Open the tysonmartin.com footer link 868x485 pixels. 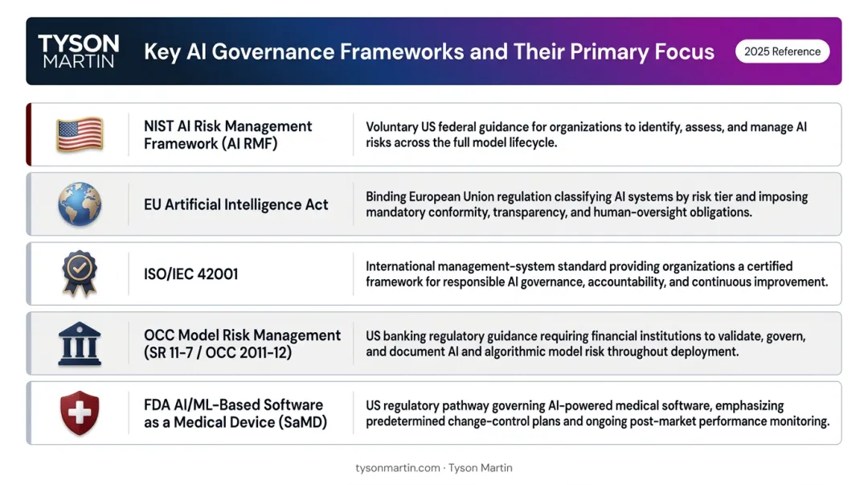pyautogui.click(x=398, y=468)
